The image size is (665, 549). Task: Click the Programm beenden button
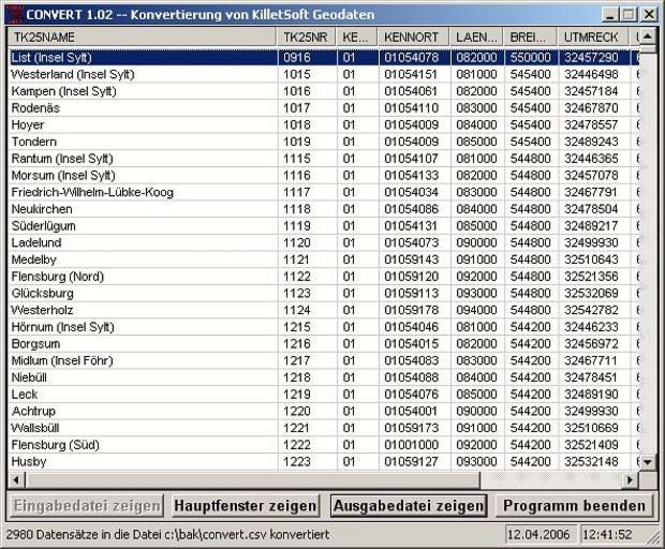click(x=574, y=506)
